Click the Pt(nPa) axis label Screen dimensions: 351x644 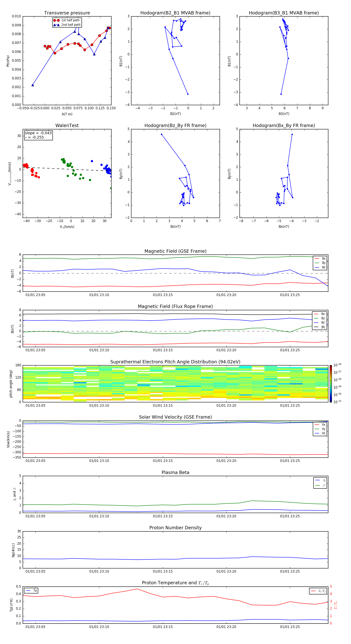coord(8,61)
